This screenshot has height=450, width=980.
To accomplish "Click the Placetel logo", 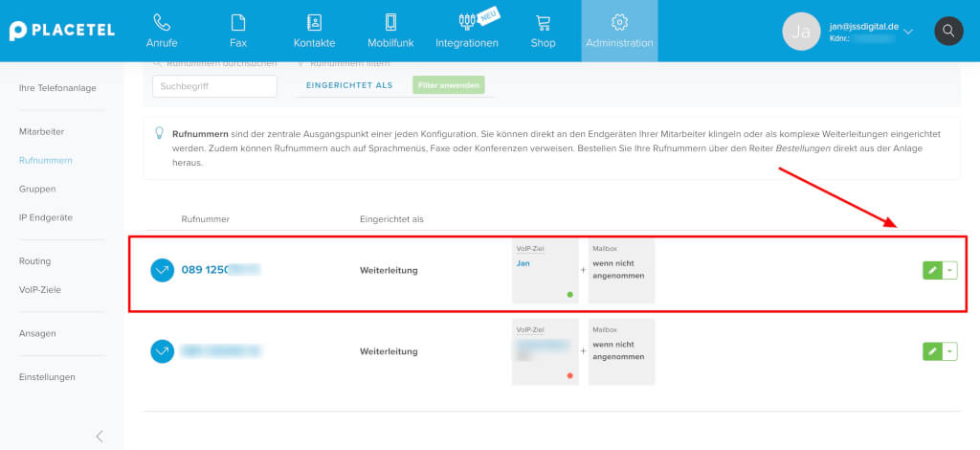I will coord(62,31).
